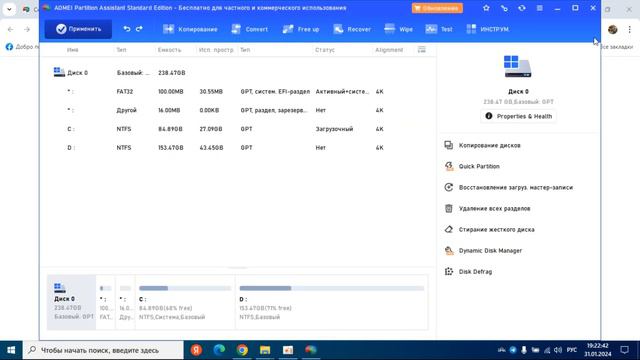This screenshot has width=640, height=360.
Task: Redo the pending operation
Action: [x=139, y=29]
